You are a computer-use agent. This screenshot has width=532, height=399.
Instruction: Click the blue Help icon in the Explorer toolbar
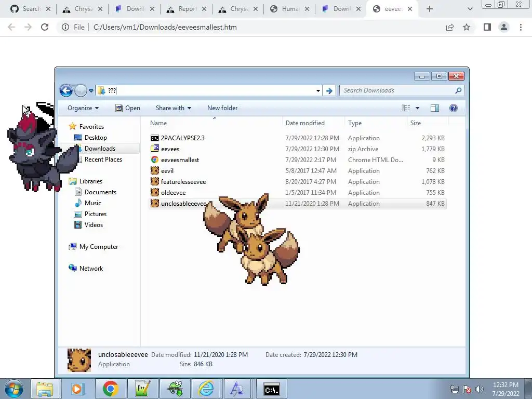click(x=453, y=108)
